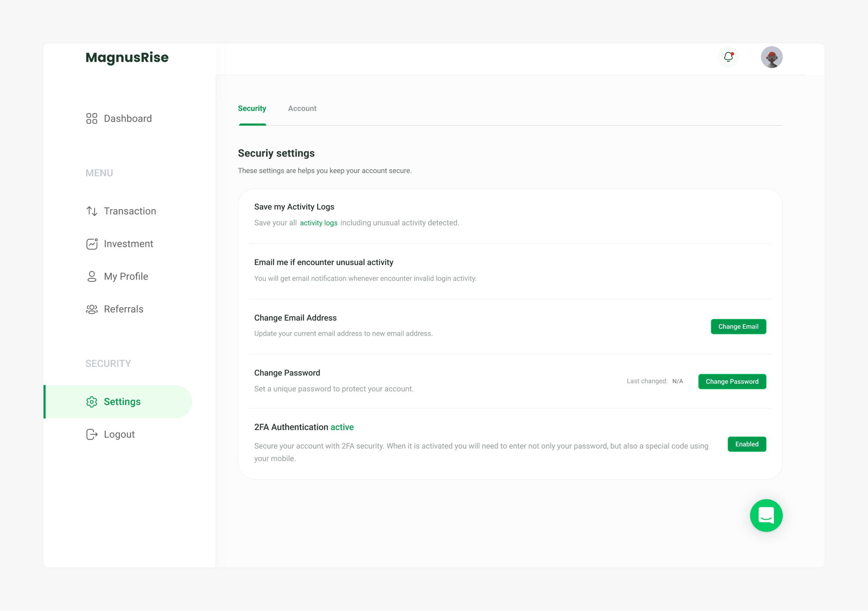Switch to the Account tab
This screenshot has height=611, width=868.
302,108
